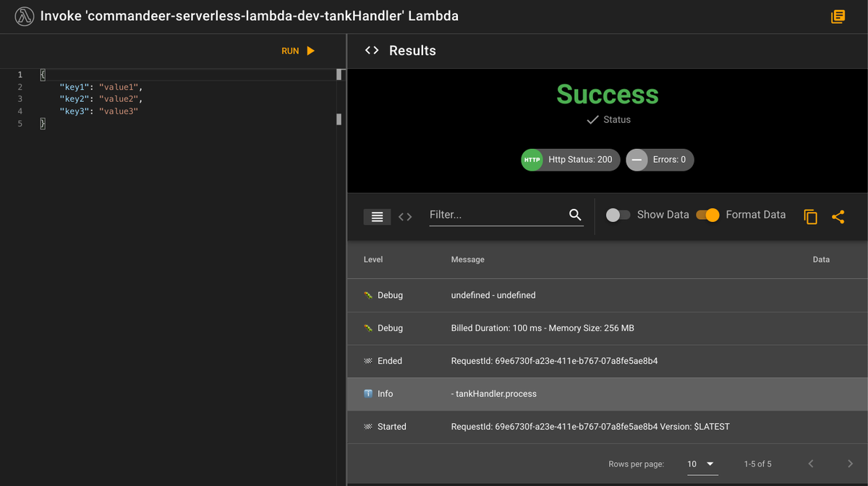The image size is (868, 486).
Task: Go to the previous page arrow
Action: point(811,464)
